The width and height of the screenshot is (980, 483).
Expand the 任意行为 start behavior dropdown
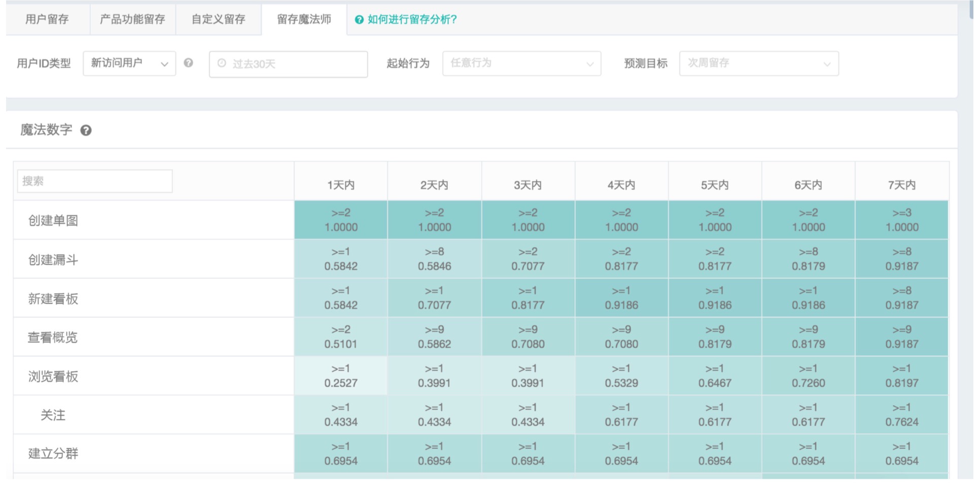click(x=521, y=63)
